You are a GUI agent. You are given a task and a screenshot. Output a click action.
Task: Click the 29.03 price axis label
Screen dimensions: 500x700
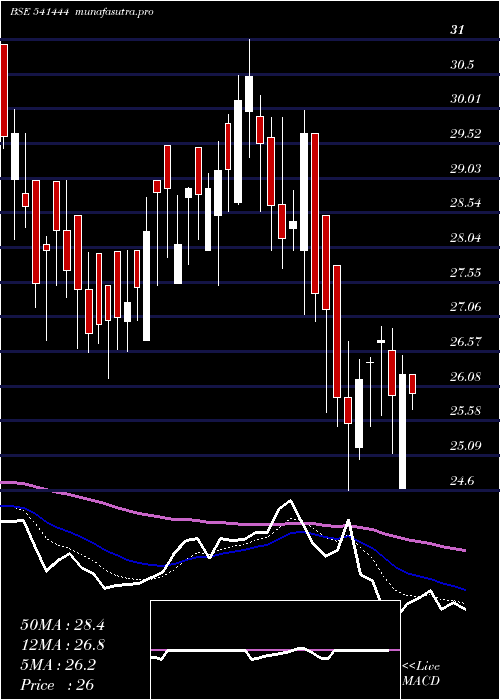coord(465,169)
